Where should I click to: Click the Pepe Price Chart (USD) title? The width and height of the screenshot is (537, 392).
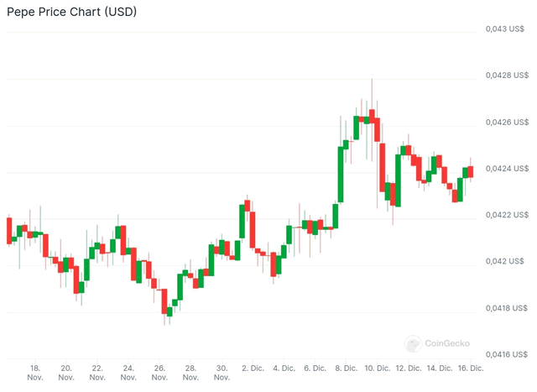click(x=72, y=13)
